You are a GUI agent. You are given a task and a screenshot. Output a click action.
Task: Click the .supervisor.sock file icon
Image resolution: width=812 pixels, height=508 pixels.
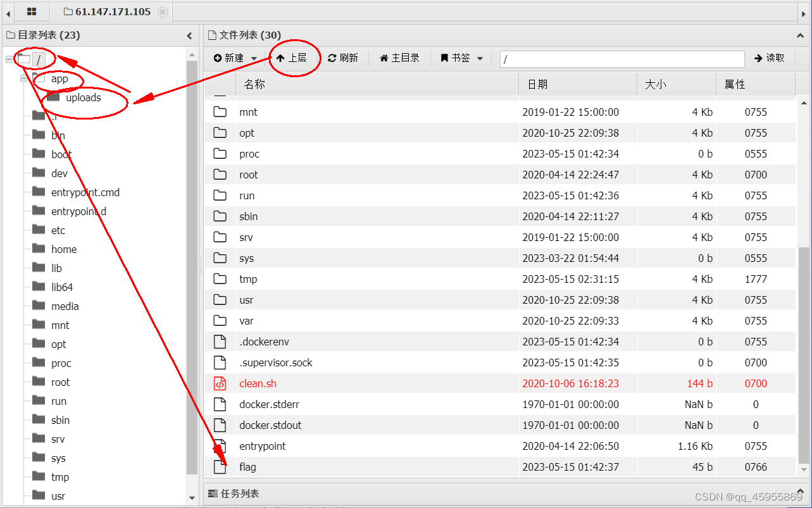tap(220, 362)
